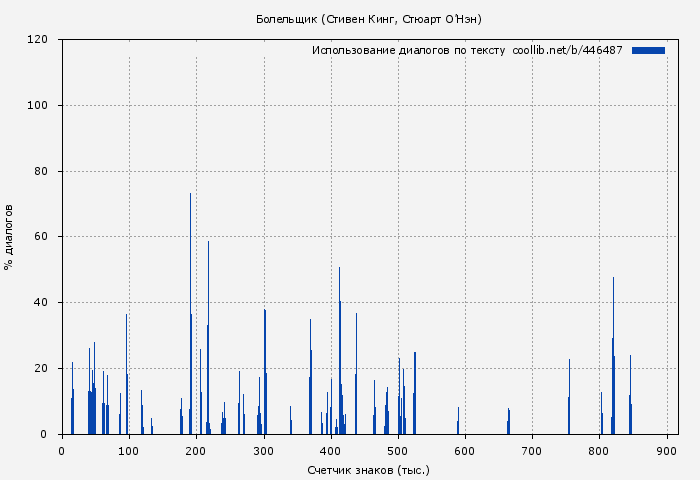Click the x-axis tick label 300
Image resolution: width=700 pixels, height=480 pixels.
tap(263, 451)
